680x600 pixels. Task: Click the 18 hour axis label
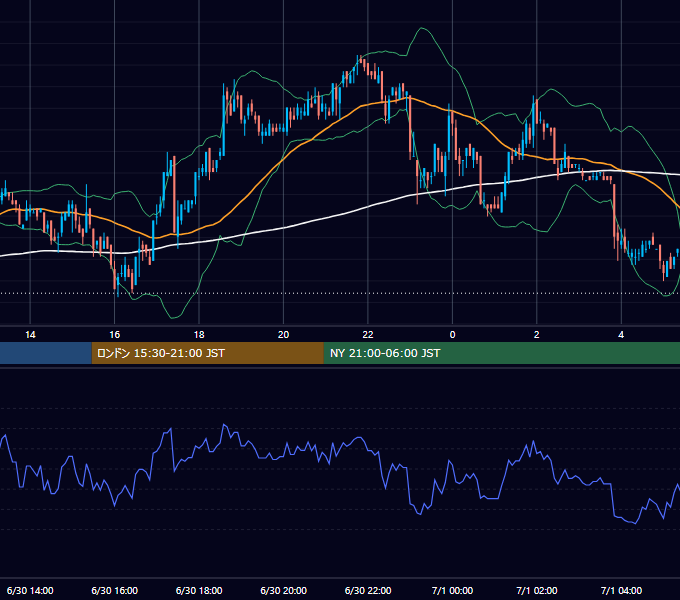pyautogui.click(x=199, y=335)
